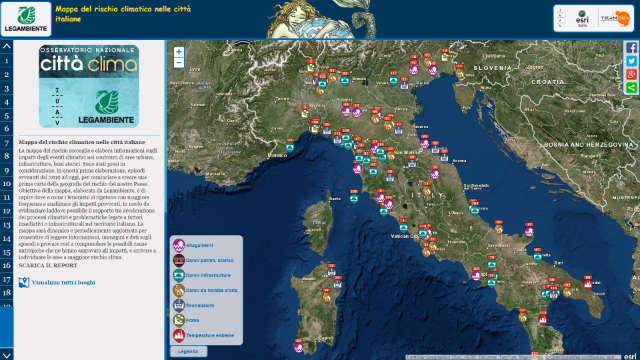Click the map zoom out minus button

click(x=179, y=63)
